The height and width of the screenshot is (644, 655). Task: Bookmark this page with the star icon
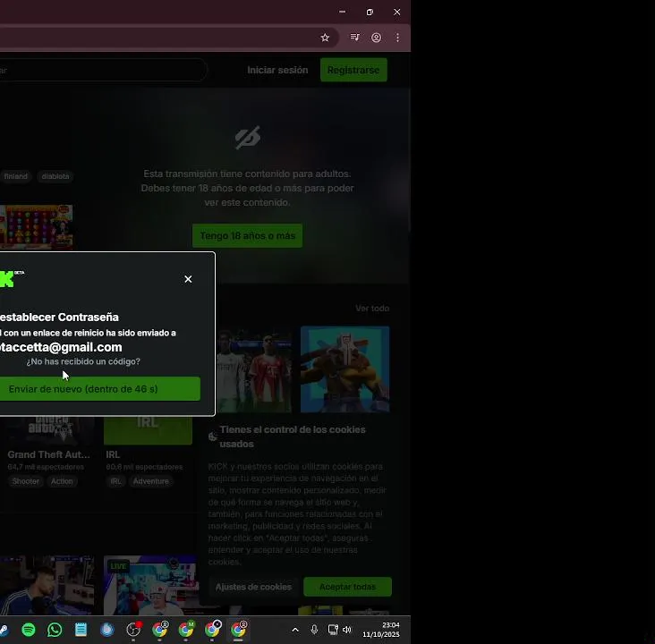coord(325,38)
